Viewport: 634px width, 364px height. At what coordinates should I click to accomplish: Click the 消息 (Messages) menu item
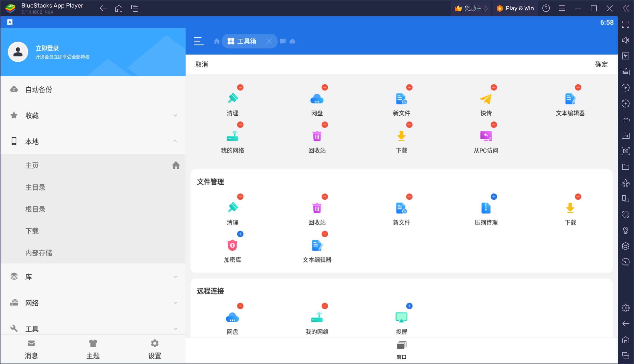tap(31, 348)
